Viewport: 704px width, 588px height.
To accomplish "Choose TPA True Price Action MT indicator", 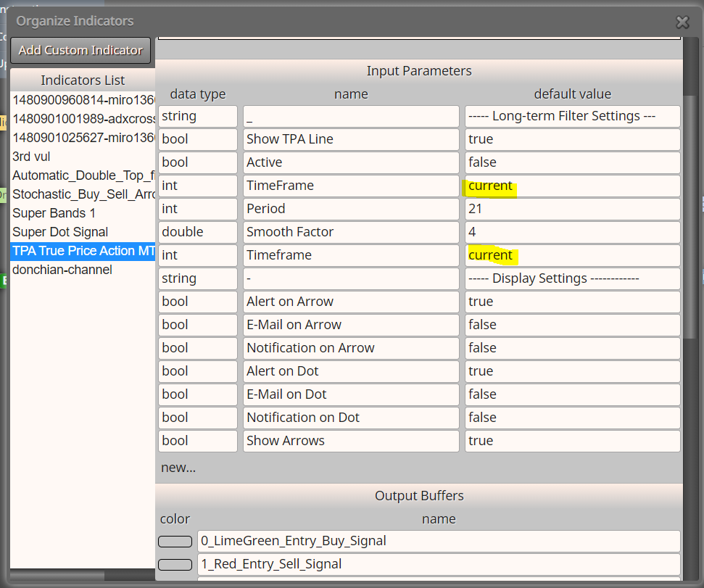I will (83, 251).
